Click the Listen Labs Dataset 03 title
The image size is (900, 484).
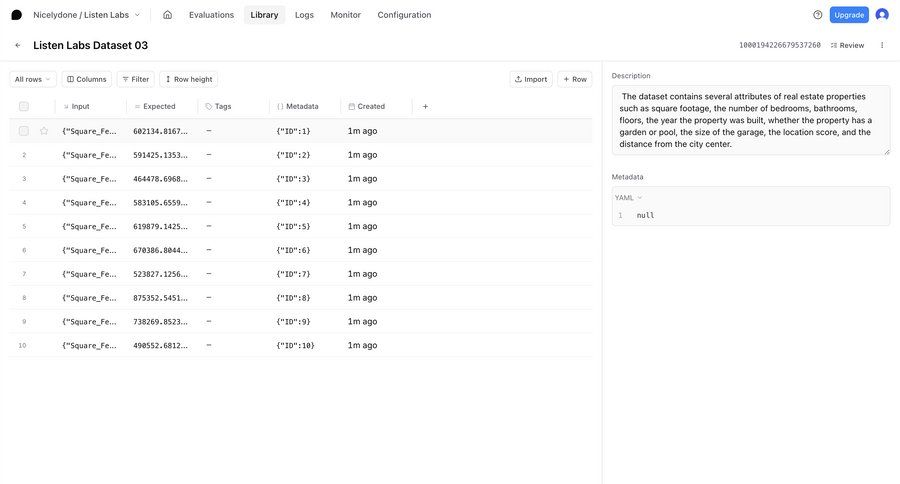pos(91,45)
